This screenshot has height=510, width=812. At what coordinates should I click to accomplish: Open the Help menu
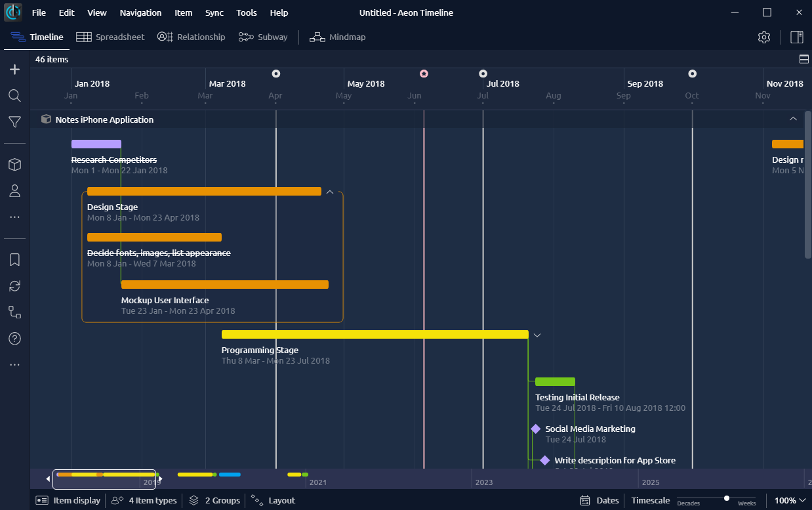click(x=279, y=12)
